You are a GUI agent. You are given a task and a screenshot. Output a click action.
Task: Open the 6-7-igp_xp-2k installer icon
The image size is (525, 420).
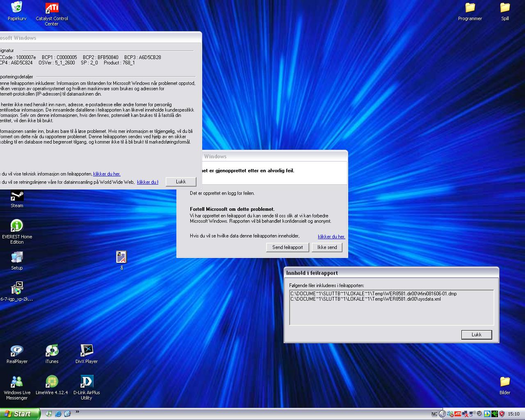click(x=17, y=291)
